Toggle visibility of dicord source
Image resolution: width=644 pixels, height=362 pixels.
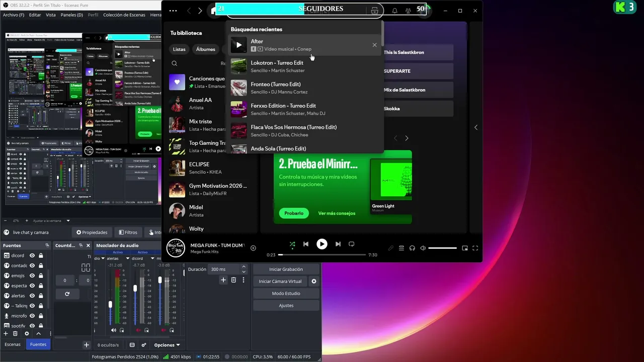[x=32, y=255]
